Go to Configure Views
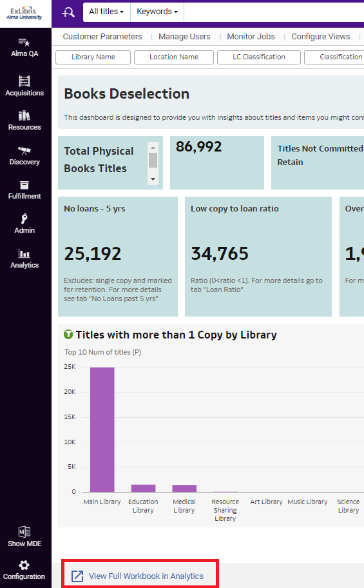Viewport: 364px width, 588px height. (321, 37)
